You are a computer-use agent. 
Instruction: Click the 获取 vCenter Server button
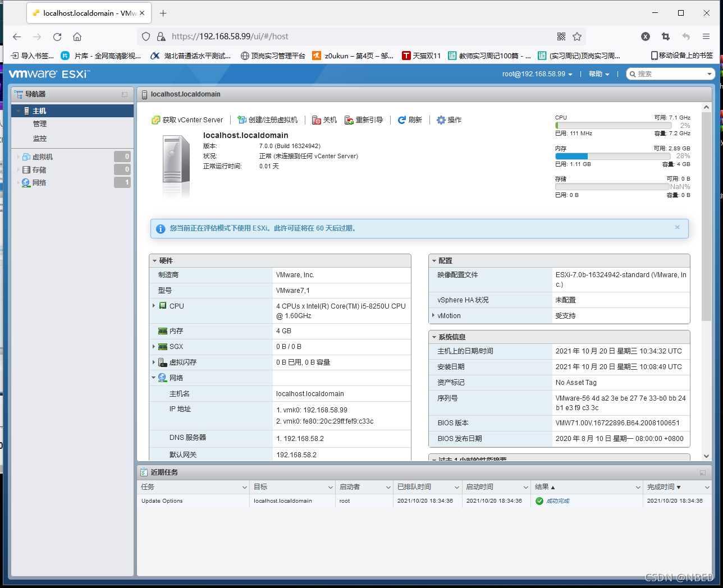point(187,120)
